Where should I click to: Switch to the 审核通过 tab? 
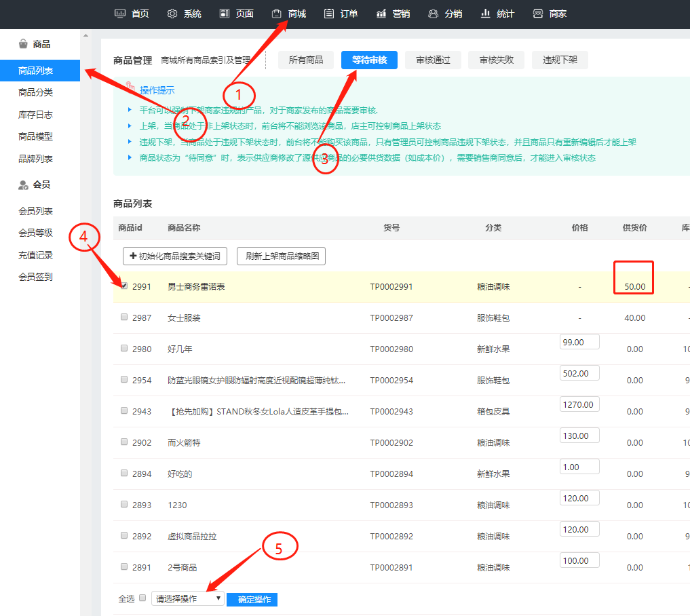coord(432,60)
